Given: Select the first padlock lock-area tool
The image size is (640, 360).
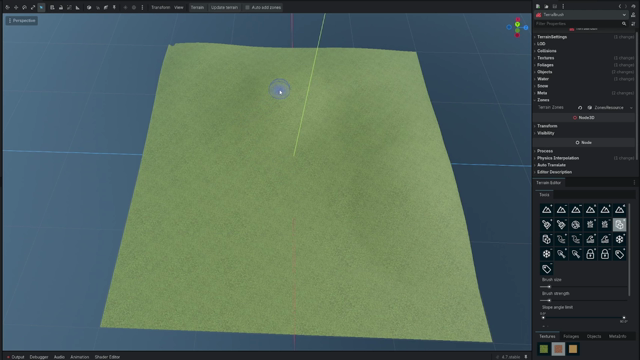Looking at the screenshot, I should [x=590, y=254].
